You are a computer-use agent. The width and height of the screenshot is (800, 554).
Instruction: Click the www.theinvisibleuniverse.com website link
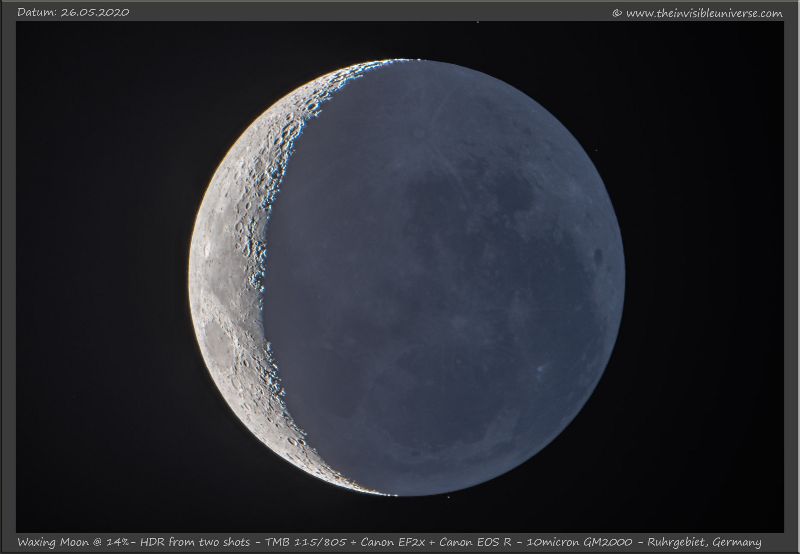pyautogui.click(x=704, y=13)
